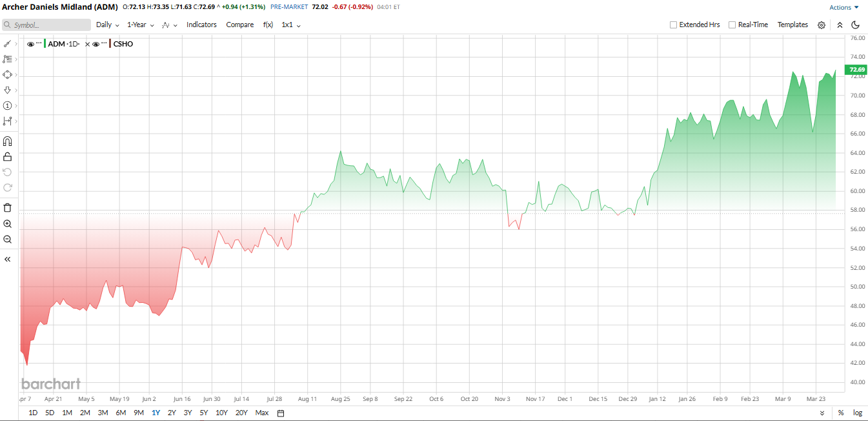Select the 20Y time range
868x421 pixels.
click(241, 413)
